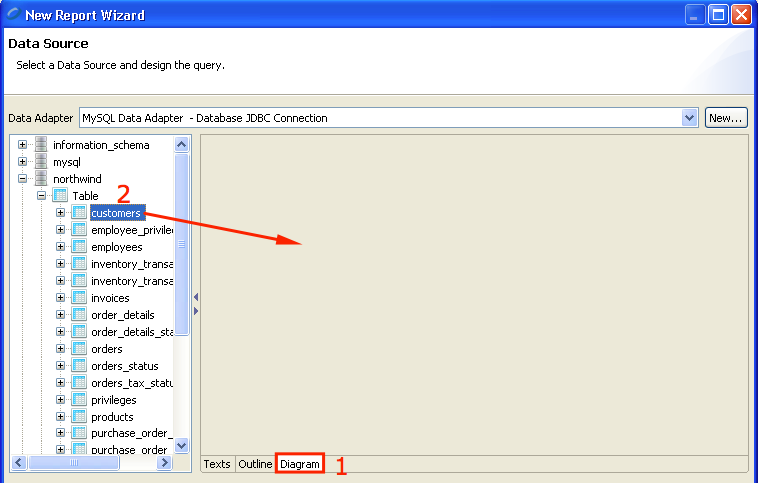Select the products table
This screenshot has width=758, height=483.
pos(112,417)
